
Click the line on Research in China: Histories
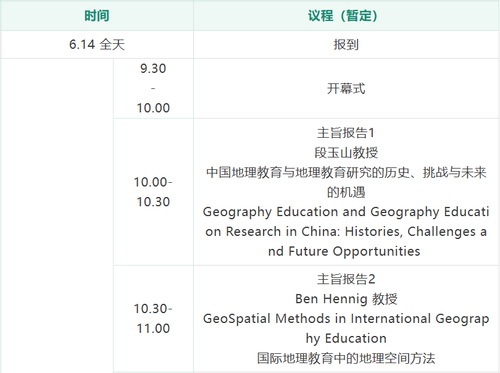click(x=303, y=232)
